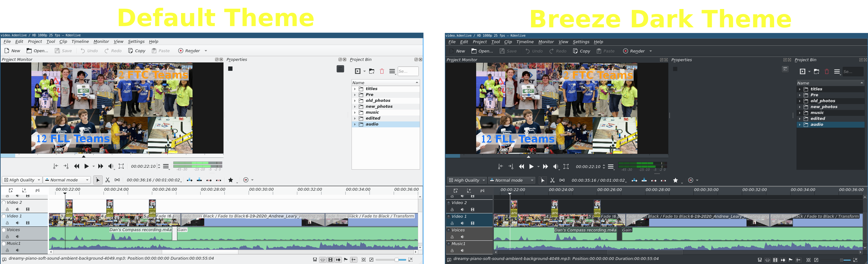Click extract zone icon in Breeze Dark timeline toolbar

[663, 180]
